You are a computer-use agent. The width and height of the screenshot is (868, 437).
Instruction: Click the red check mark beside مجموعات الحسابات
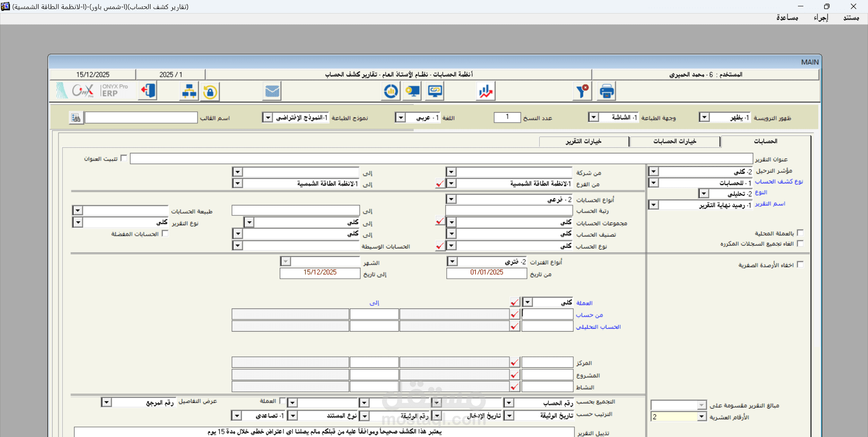pyautogui.click(x=440, y=222)
